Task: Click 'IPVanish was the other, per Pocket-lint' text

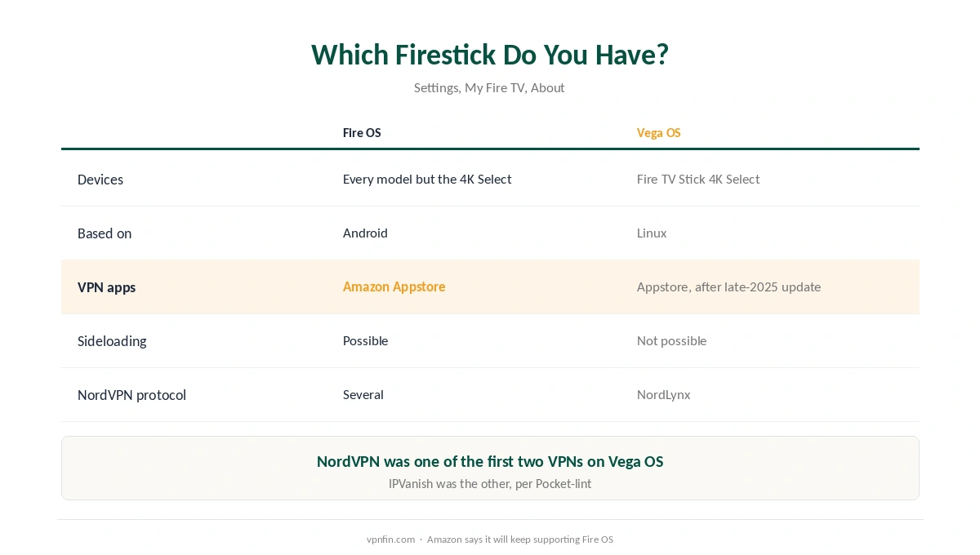Action: 490,484
